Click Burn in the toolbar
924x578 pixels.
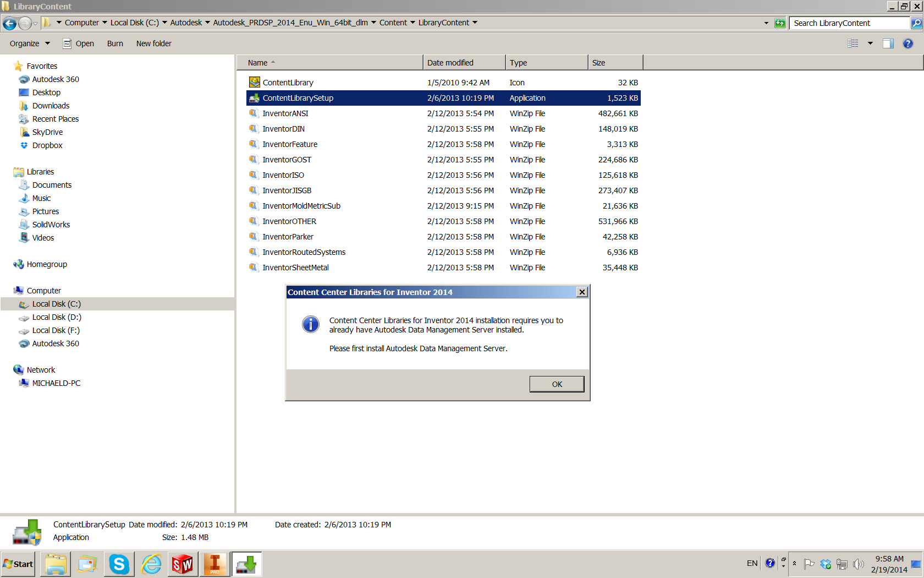pyautogui.click(x=115, y=43)
